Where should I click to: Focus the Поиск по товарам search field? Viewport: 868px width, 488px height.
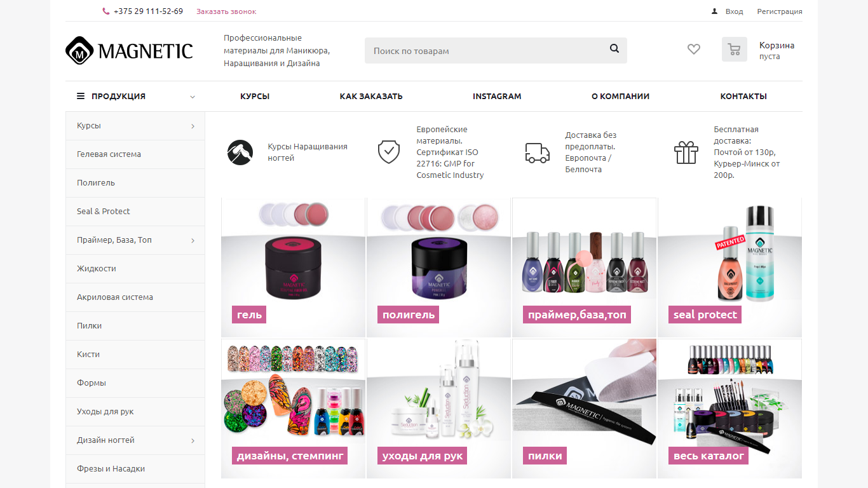click(x=486, y=51)
